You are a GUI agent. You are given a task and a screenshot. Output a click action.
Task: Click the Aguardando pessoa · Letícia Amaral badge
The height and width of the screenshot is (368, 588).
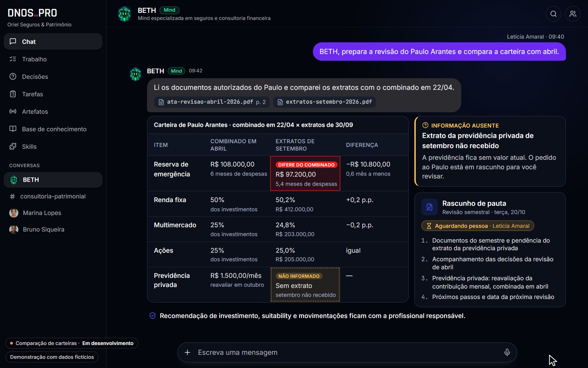tap(478, 226)
